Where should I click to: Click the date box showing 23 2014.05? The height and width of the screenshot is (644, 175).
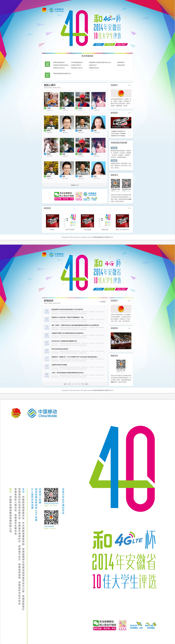pyautogui.click(x=47, y=351)
